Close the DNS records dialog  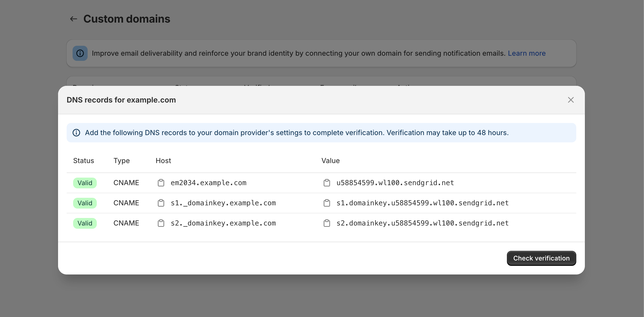tap(571, 100)
